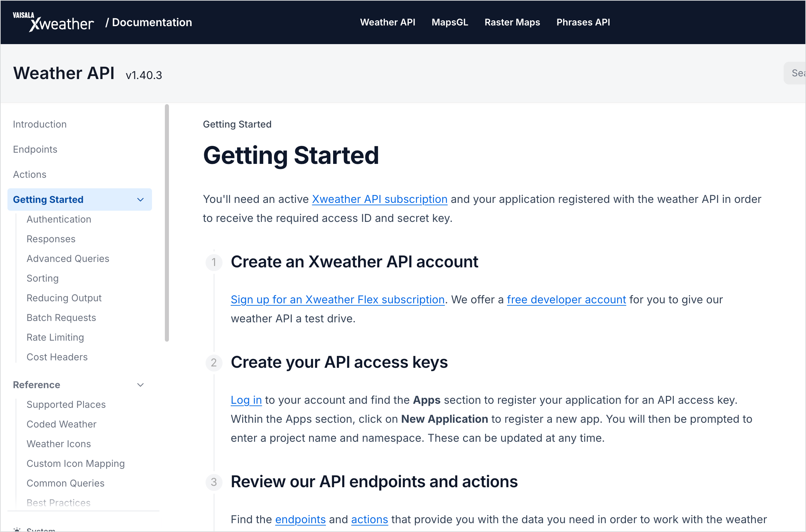Viewport: 806px width, 532px height.
Task: Open the Advanced Queries page
Action: (x=68, y=259)
